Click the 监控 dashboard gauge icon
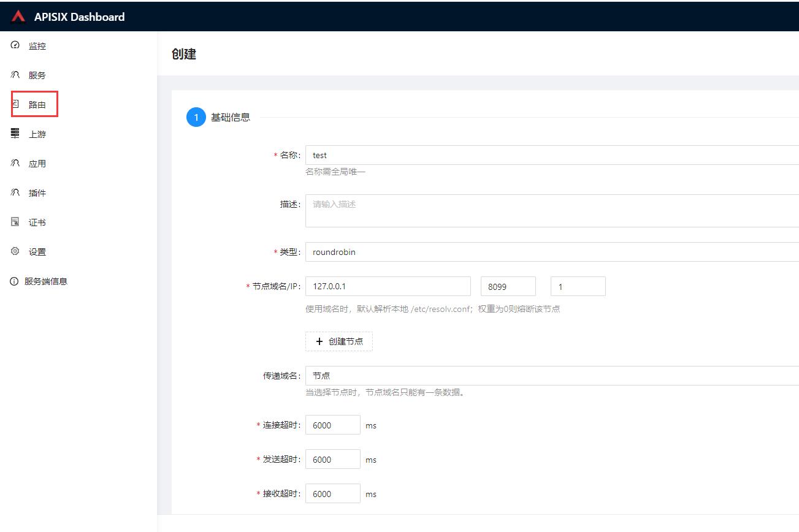 (x=15, y=45)
